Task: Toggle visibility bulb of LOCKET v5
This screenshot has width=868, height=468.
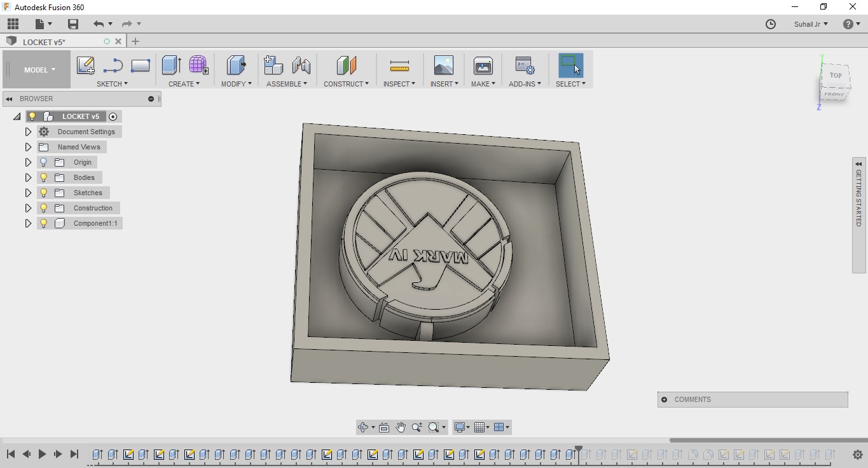Action: pyautogui.click(x=32, y=116)
